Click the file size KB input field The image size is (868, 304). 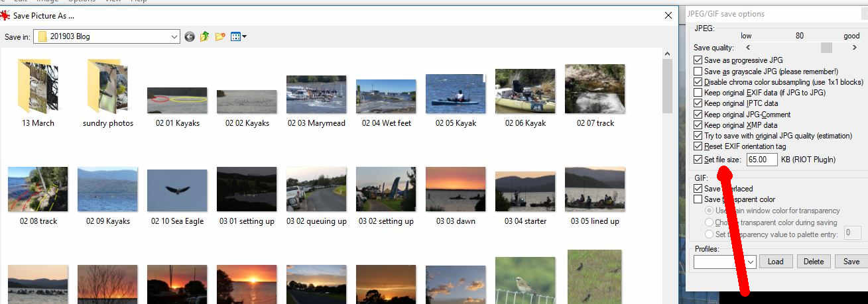point(761,160)
